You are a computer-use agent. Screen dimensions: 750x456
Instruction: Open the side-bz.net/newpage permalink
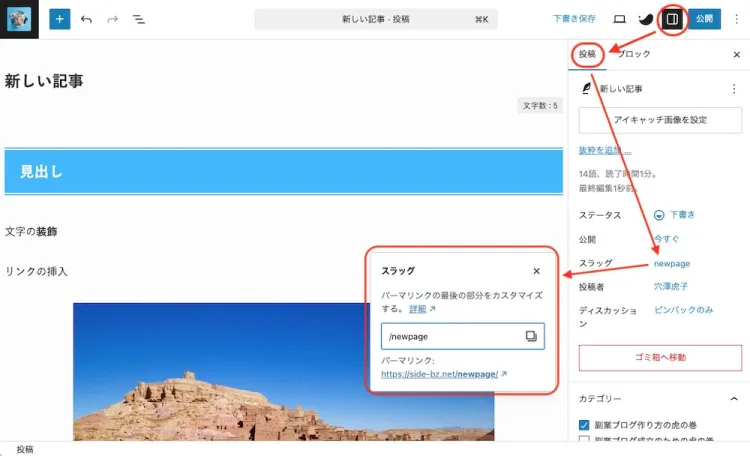coord(440,374)
